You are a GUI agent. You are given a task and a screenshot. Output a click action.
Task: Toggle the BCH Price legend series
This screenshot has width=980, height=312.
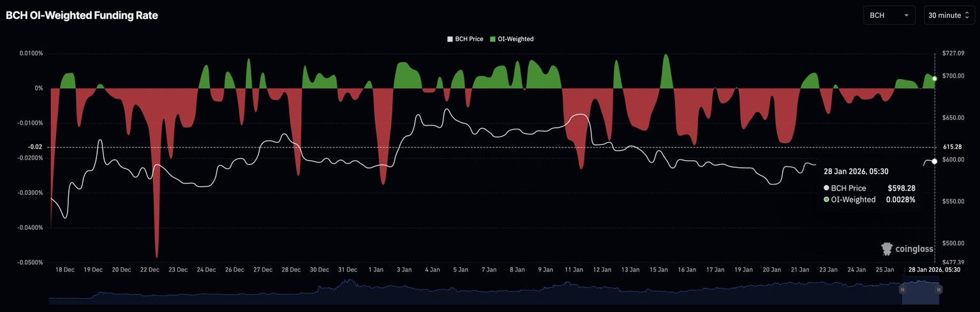tap(465, 39)
